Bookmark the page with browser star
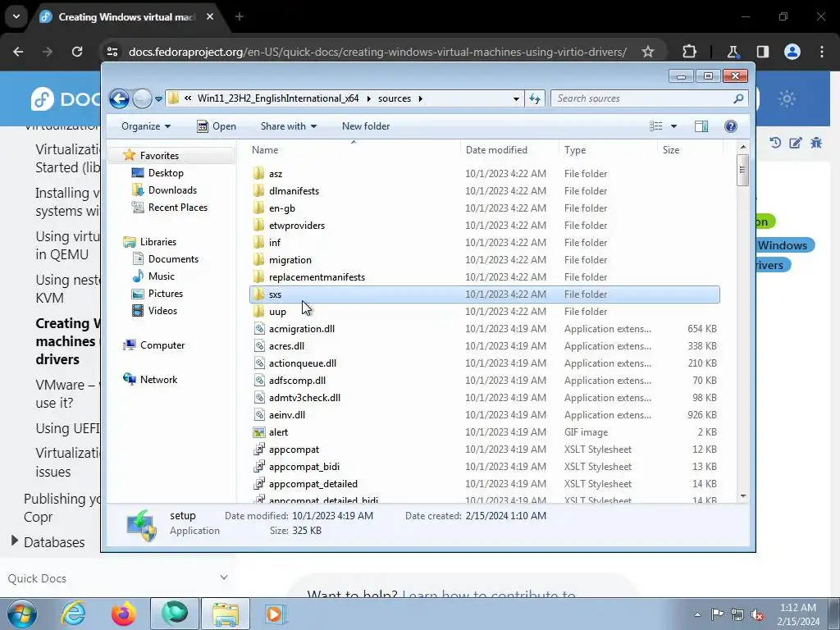This screenshot has height=630, width=840. pyautogui.click(x=648, y=52)
